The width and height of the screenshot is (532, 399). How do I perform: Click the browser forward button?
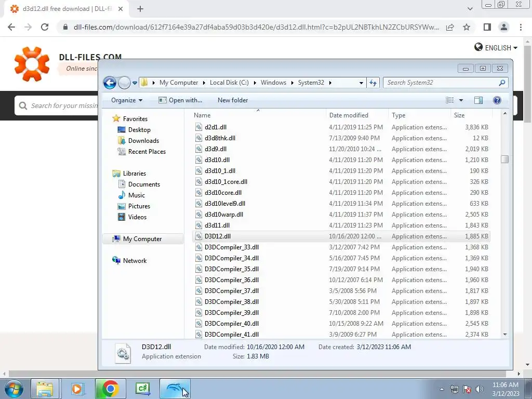click(28, 27)
